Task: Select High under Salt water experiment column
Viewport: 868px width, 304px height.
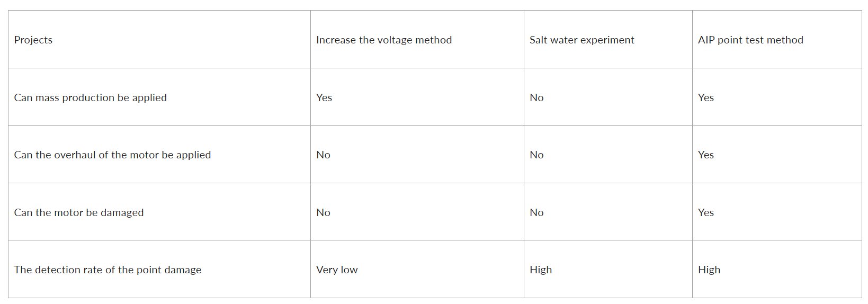Action: [541, 270]
